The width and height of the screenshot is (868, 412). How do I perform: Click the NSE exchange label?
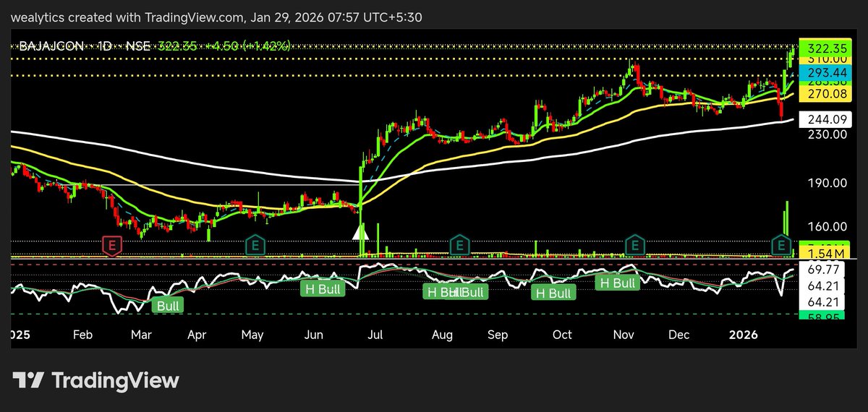coord(138,46)
